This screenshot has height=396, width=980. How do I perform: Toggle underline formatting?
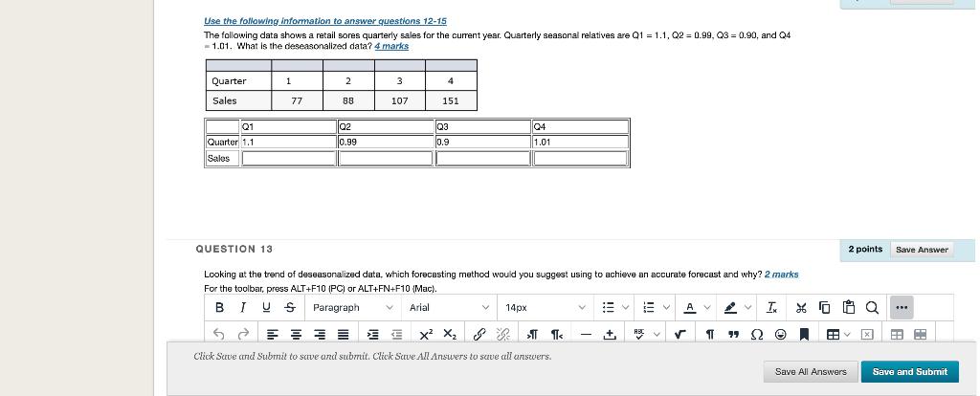click(266, 307)
